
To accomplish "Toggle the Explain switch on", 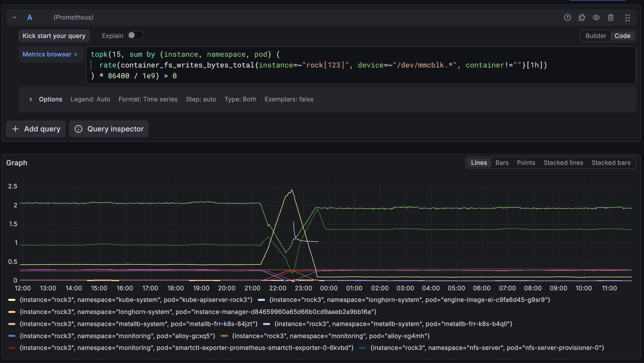I will tap(135, 35).
